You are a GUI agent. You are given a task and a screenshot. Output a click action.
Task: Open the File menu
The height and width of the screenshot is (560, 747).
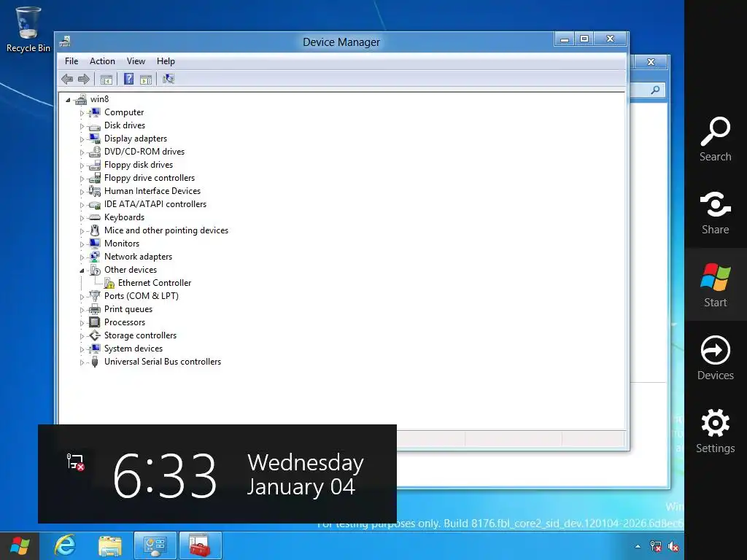point(71,61)
